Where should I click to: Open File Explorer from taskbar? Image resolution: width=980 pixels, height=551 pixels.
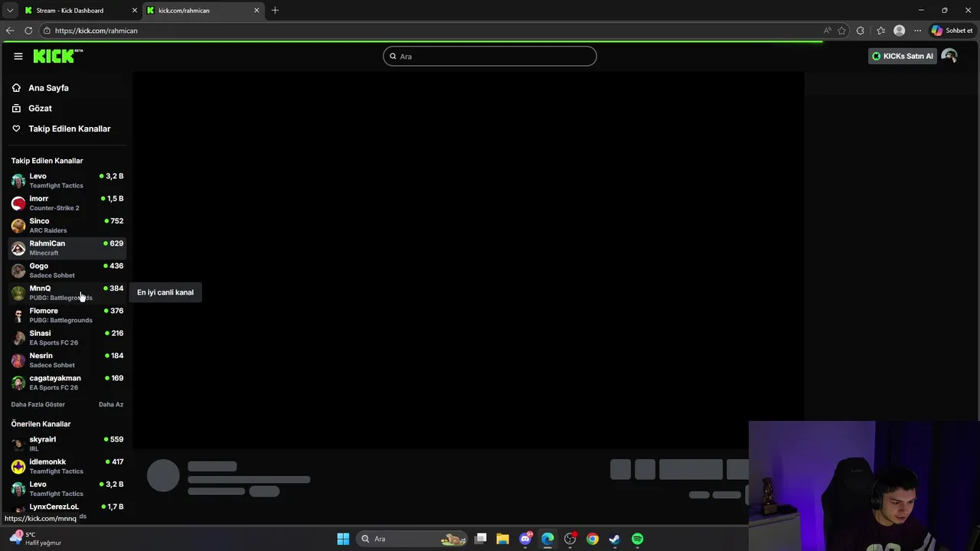pyautogui.click(x=503, y=539)
